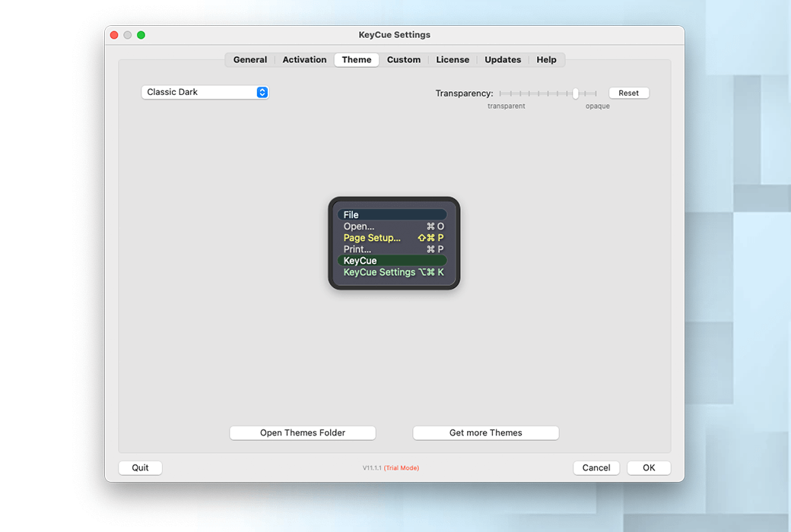The height and width of the screenshot is (532, 791).
Task: Go to the Updates tab
Action: click(502, 59)
